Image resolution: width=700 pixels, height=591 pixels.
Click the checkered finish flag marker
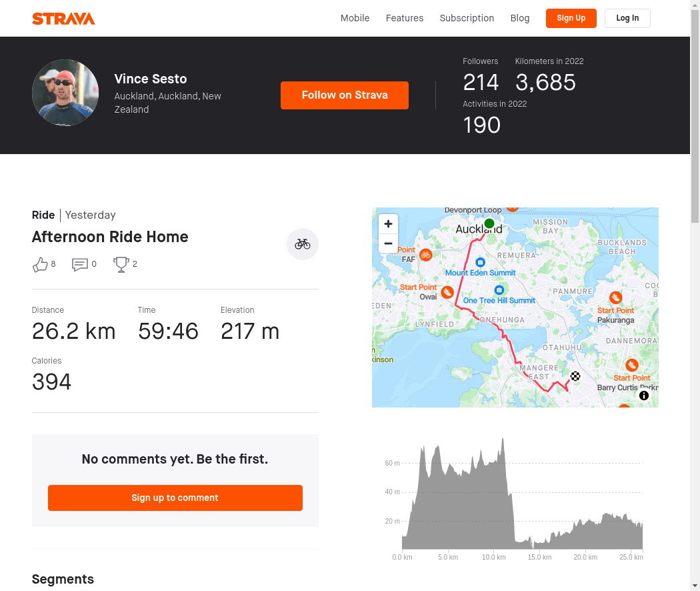[x=575, y=376]
